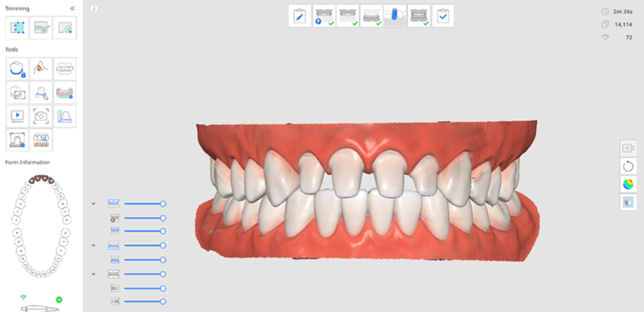The image size is (644, 312).
Task: Open the margin line lock tool
Action: (x=17, y=69)
